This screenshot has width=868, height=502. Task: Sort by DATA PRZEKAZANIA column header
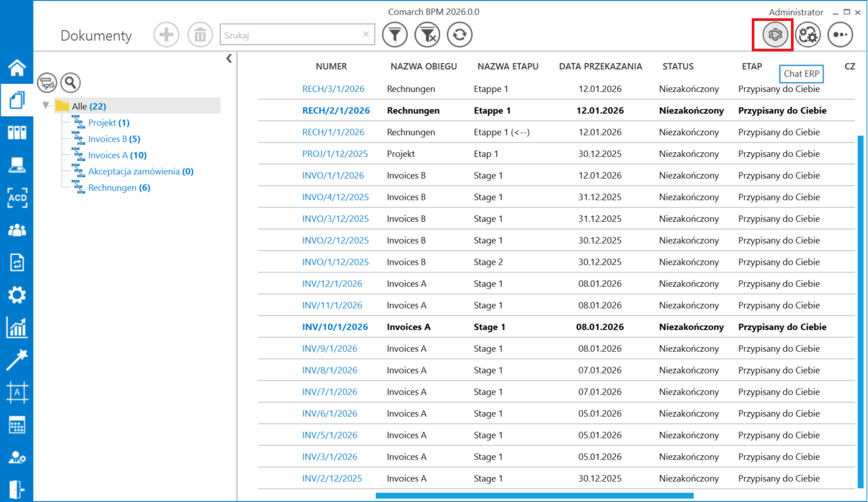pyautogui.click(x=600, y=66)
